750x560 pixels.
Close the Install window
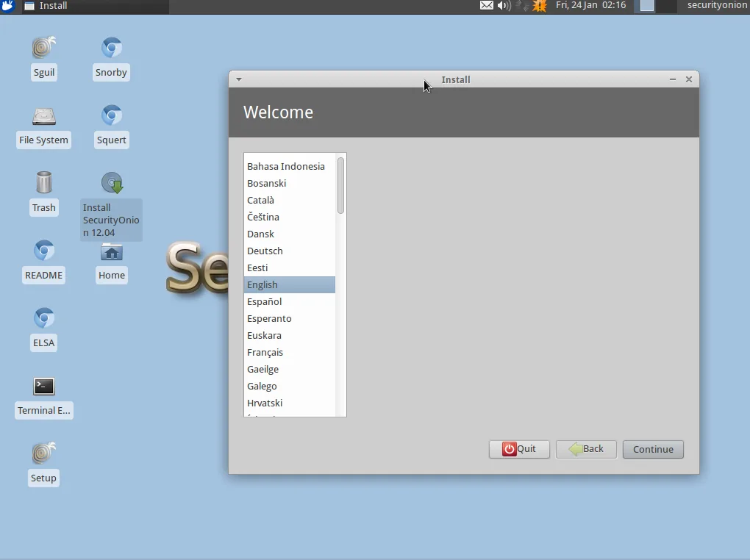689,79
